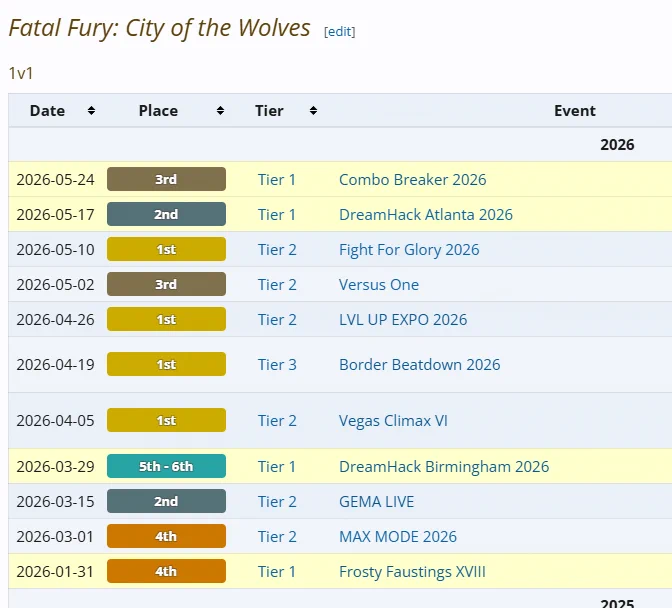
Task: Select date 2026-03-29
Action: click(55, 467)
